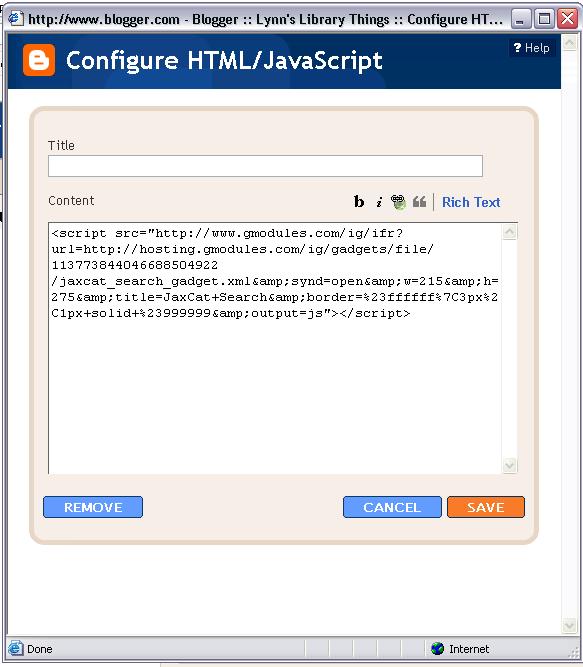Screen dimensions: 583x667
Task: Click the Internet zone globe icon in status bar
Action: [x=437, y=648]
